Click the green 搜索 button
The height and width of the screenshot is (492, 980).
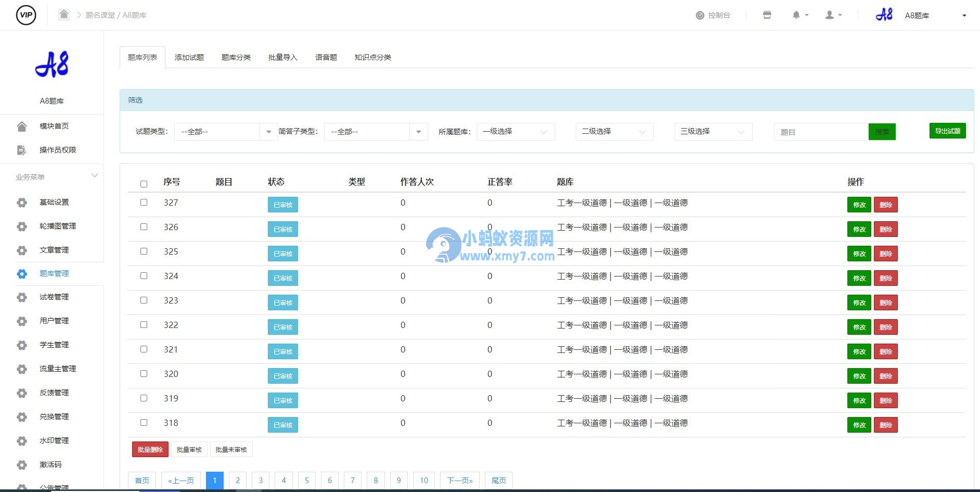coord(882,132)
